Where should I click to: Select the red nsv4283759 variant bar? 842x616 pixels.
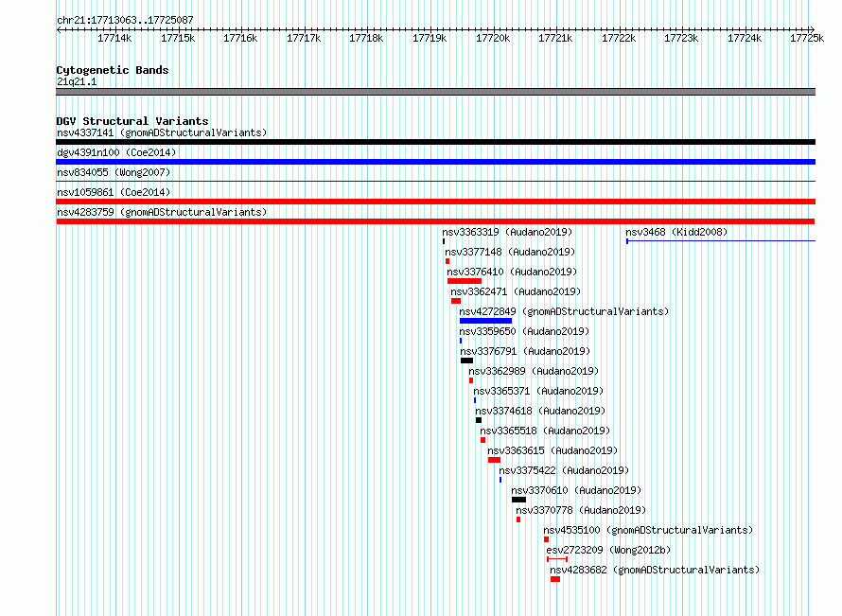(435, 221)
